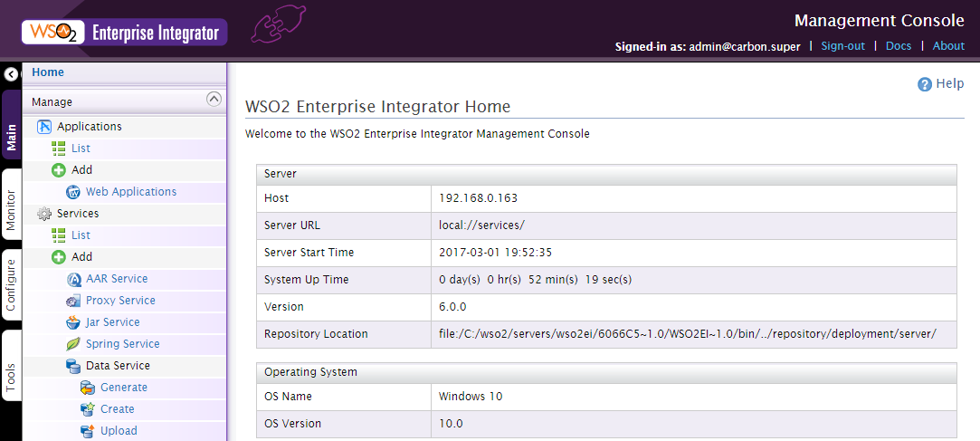Viewport: 980px width, 441px height.
Task: Switch to the Configure tab
Action: pyautogui.click(x=11, y=284)
